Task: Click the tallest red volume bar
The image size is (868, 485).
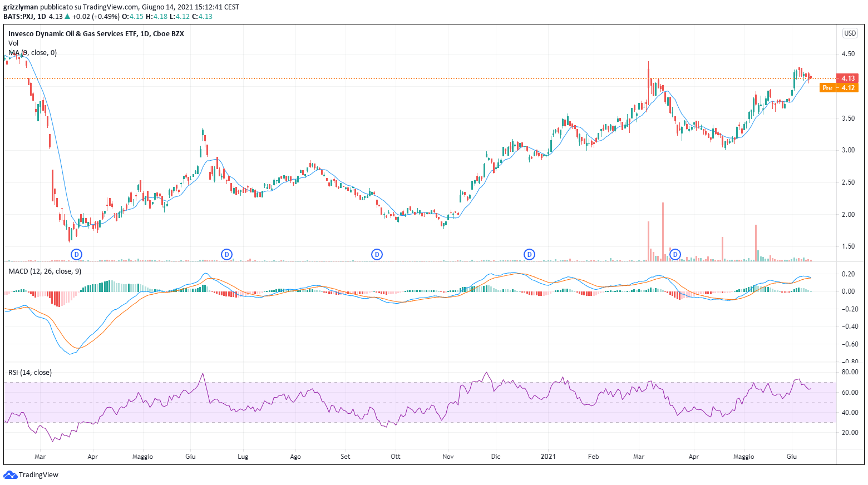Action: click(663, 232)
